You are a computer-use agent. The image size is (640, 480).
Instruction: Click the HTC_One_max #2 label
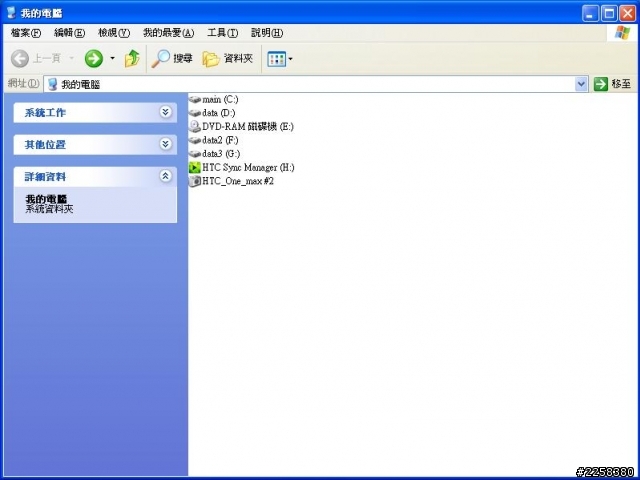click(238, 181)
